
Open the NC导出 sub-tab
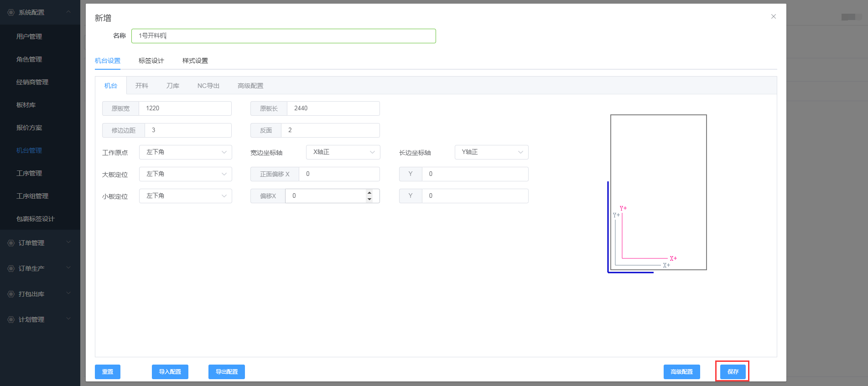click(208, 86)
